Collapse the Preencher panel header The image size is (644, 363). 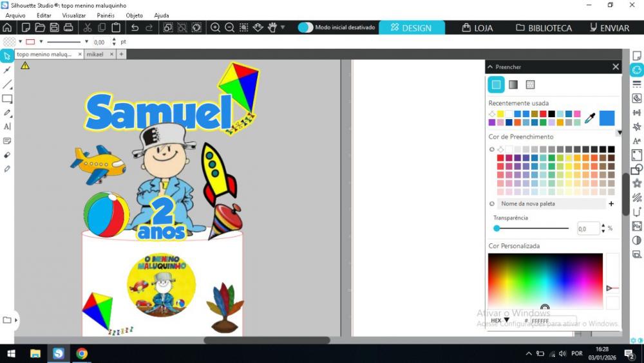pos(490,67)
